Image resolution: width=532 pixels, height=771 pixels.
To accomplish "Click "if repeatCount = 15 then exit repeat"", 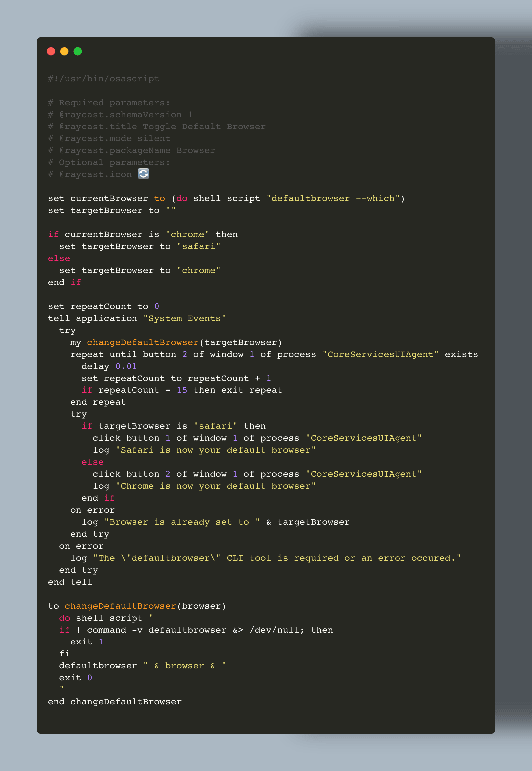I will (x=182, y=391).
